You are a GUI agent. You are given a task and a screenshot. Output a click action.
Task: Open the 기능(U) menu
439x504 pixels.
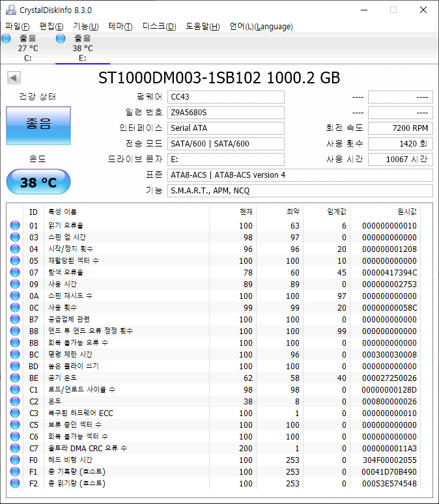(x=85, y=27)
